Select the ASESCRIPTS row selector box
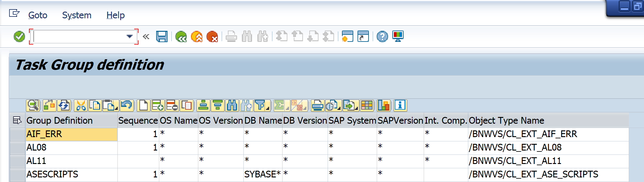644x182 pixels. pos(18,174)
